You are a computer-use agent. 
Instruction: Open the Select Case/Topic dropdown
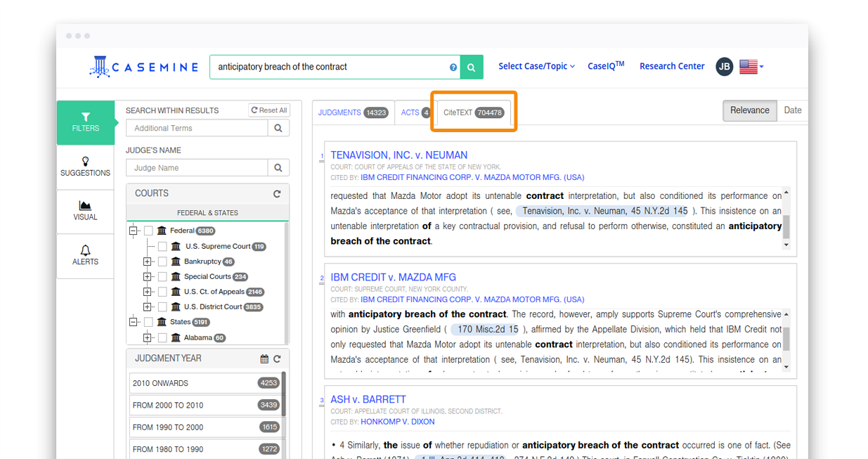click(536, 66)
